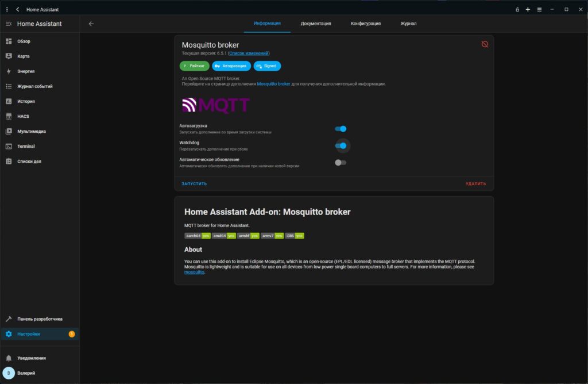Enable Автоматическое обновление toggle

pos(341,162)
